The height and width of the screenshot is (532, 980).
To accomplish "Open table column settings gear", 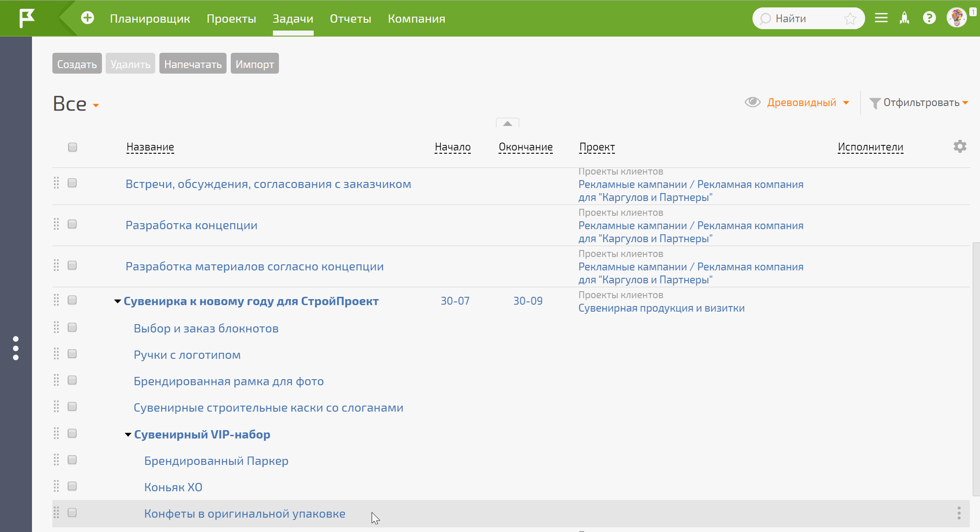I will tap(960, 147).
